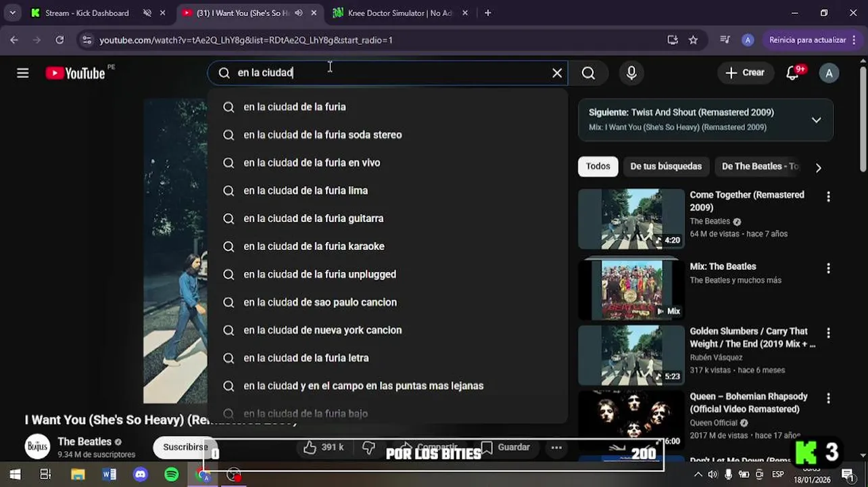This screenshot has height=487, width=868.
Task: Open the Chrome profile avatar
Action: tap(747, 40)
